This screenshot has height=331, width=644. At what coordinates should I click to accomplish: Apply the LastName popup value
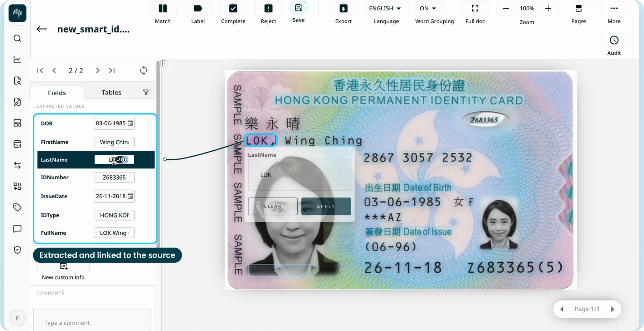pos(326,206)
